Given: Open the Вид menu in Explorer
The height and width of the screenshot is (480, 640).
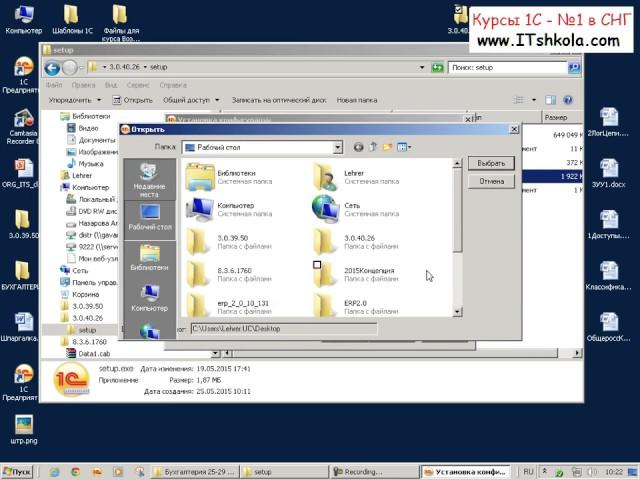Looking at the screenshot, I should pos(111,85).
